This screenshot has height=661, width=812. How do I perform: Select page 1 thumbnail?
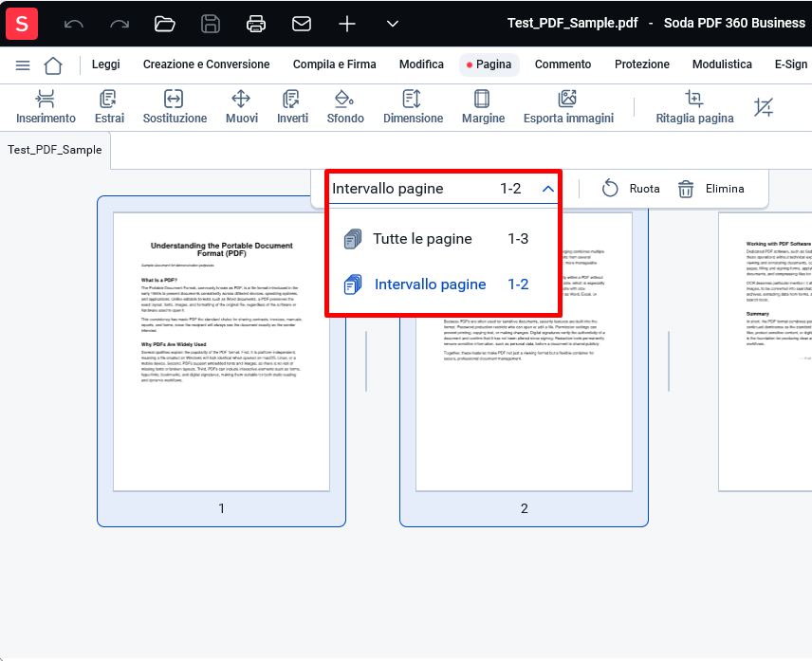[221, 361]
